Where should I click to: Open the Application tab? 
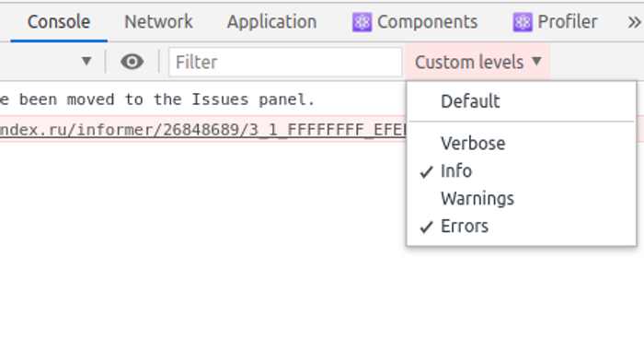pyautogui.click(x=272, y=22)
